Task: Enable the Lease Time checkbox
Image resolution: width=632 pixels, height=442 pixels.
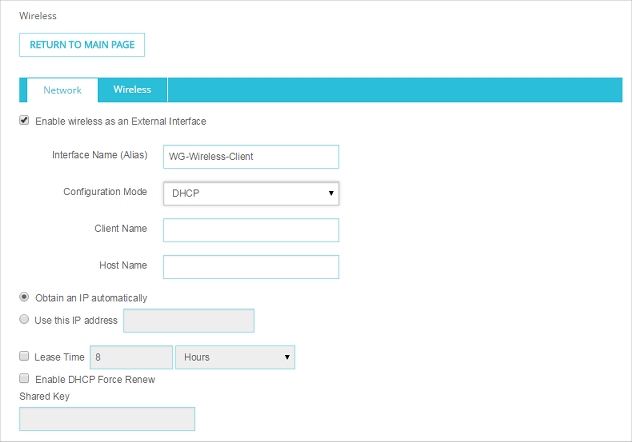Action: (x=25, y=356)
